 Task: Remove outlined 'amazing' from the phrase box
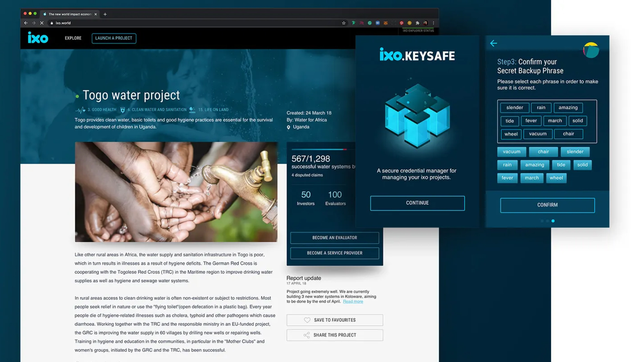[x=568, y=108]
